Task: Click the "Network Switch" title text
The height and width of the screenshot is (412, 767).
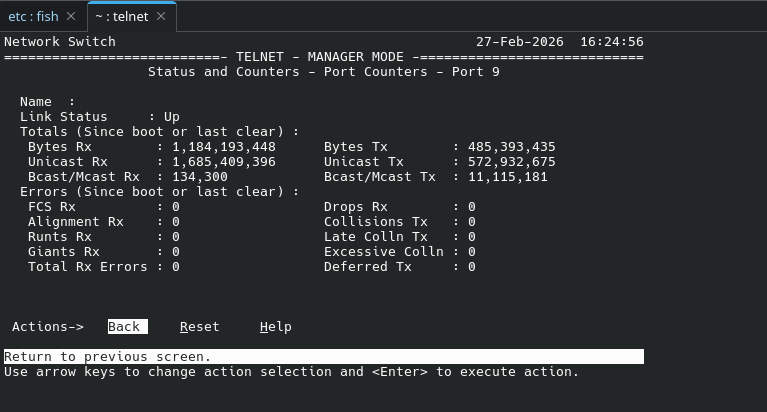Action: point(60,42)
